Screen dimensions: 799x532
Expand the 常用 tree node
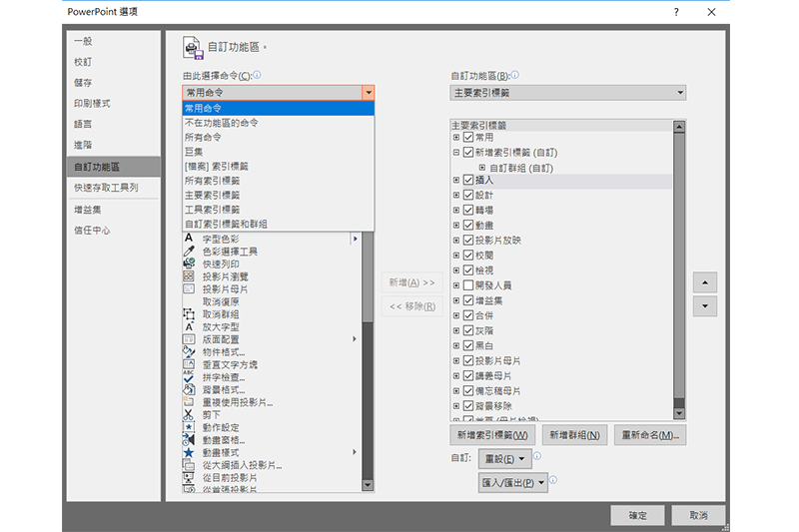point(456,137)
